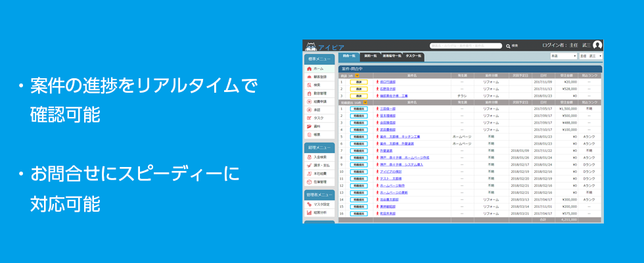The width and height of the screenshot is (644, 263).
Task: Click the customer search input field
Action: point(466,46)
